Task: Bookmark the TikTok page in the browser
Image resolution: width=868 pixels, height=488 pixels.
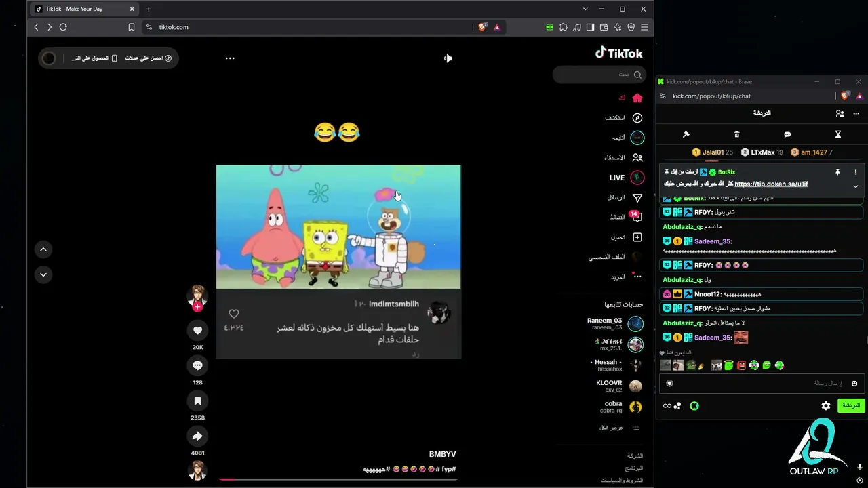Action: click(132, 27)
